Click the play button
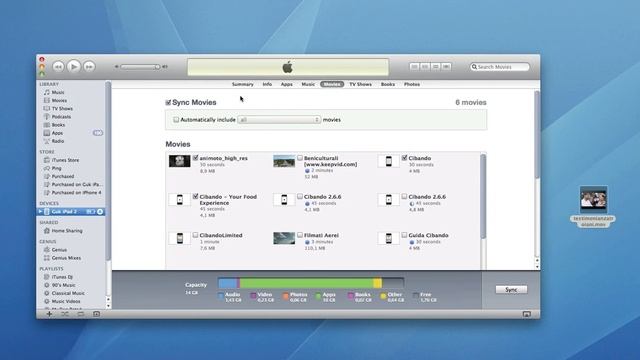 coord(73,66)
